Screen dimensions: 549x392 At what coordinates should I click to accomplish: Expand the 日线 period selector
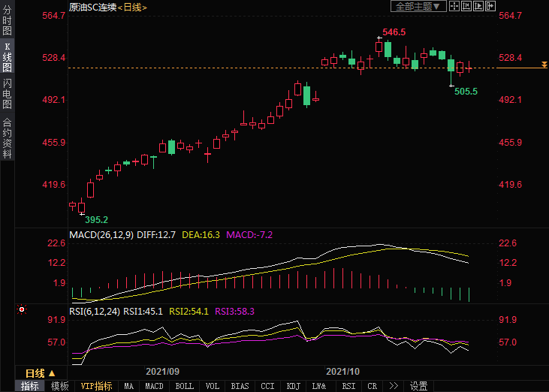pos(41,373)
